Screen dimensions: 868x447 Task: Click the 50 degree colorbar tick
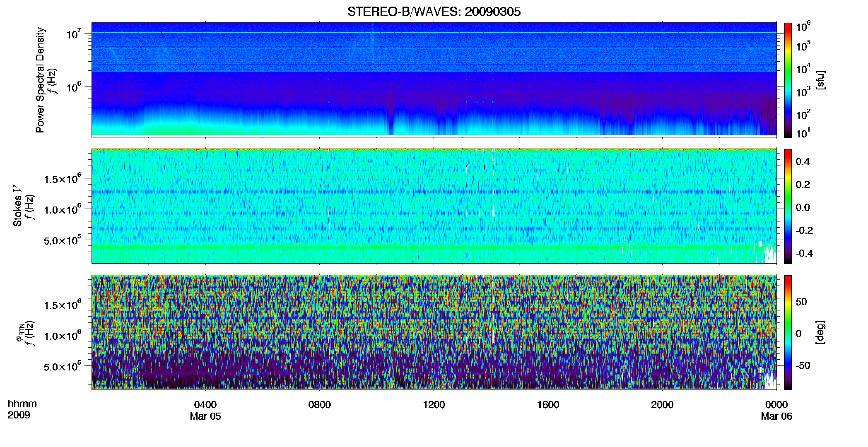[x=801, y=302]
